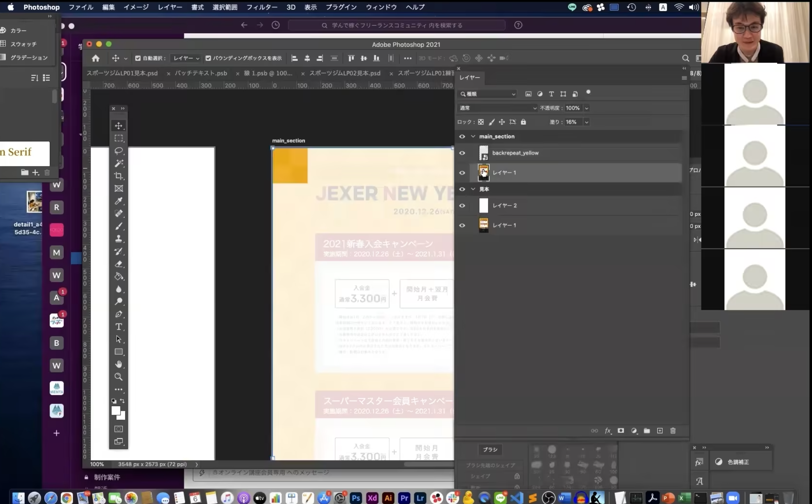This screenshot has width=812, height=504.
Task: Select the Paint Bucket tool
Action: click(x=118, y=276)
